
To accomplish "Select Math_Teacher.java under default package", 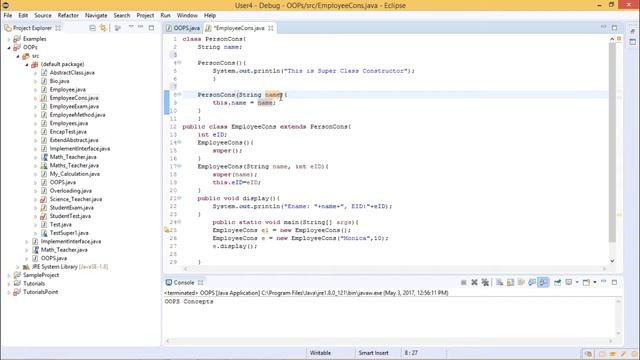I will [x=73, y=157].
